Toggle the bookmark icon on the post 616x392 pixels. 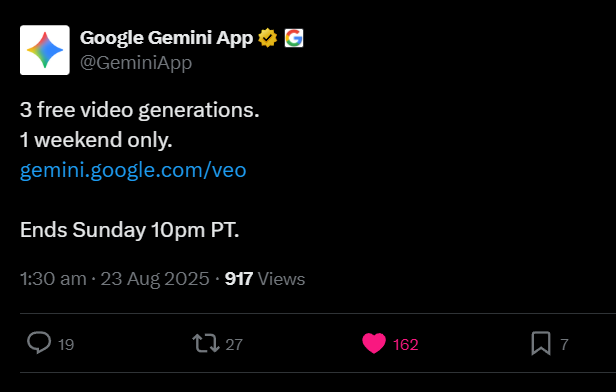[541, 343]
